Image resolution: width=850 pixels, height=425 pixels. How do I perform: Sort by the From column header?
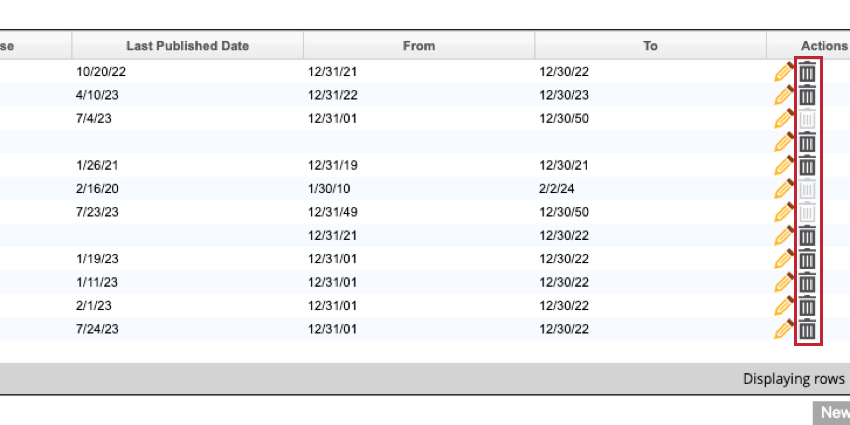(418, 46)
